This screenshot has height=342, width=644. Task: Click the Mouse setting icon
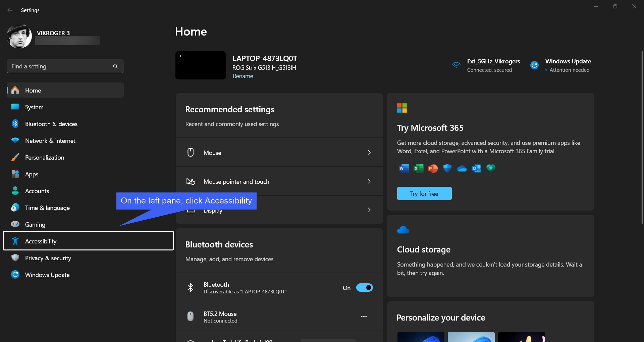click(x=191, y=153)
